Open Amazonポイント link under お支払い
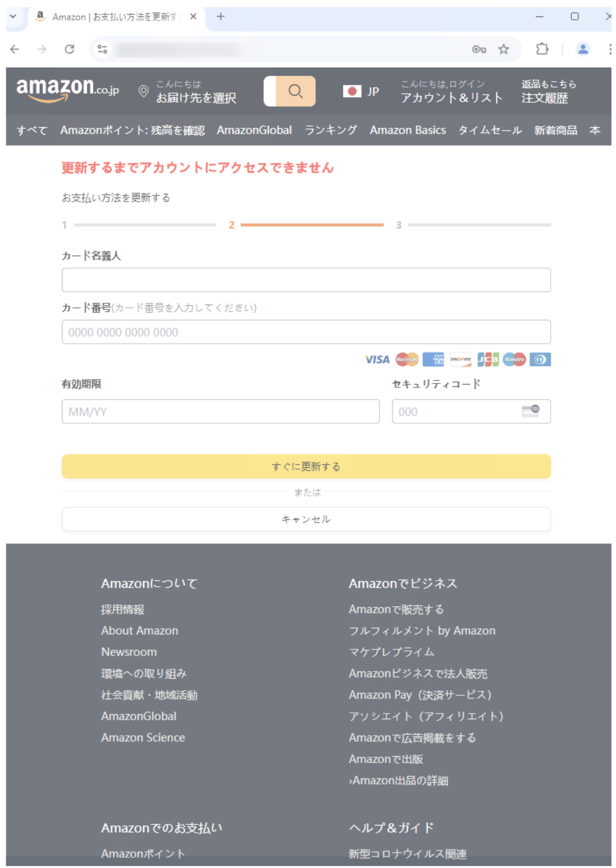Viewport: 616px width, 868px height. click(143, 853)
